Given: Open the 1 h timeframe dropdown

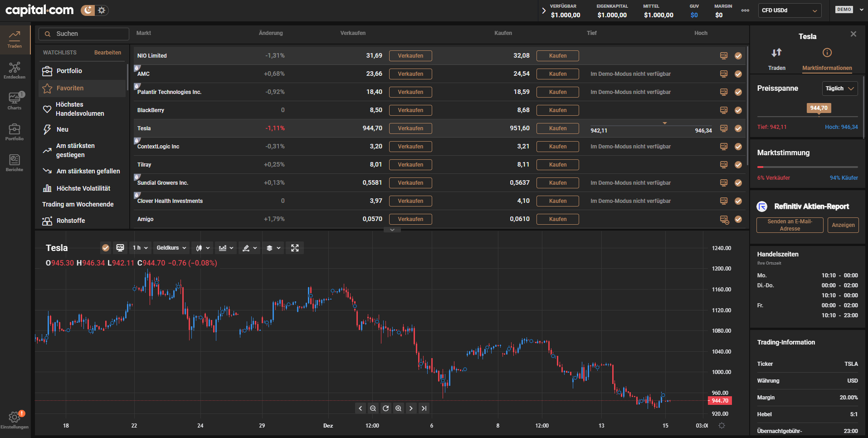Looking at the screenshot, I should (140, 248).
